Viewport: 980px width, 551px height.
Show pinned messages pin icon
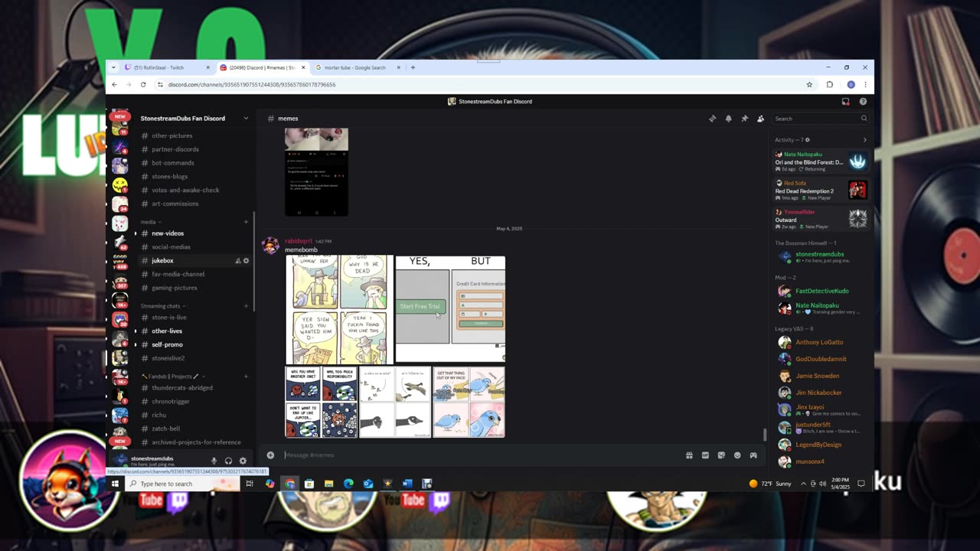744,119
